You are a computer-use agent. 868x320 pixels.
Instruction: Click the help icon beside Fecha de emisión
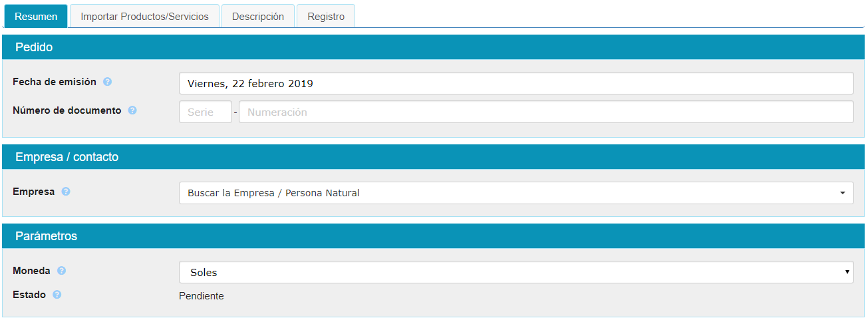point(108,82)
